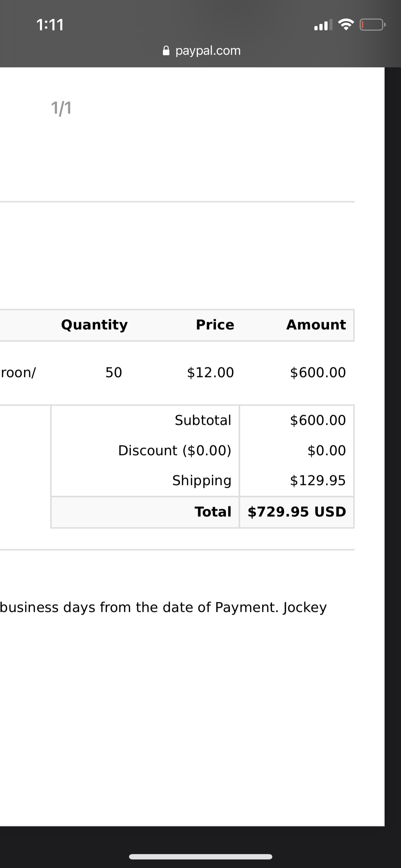Screen dimensions: 401x868
Task: Tap the Shipping label
Action: [x=202, y=481]
